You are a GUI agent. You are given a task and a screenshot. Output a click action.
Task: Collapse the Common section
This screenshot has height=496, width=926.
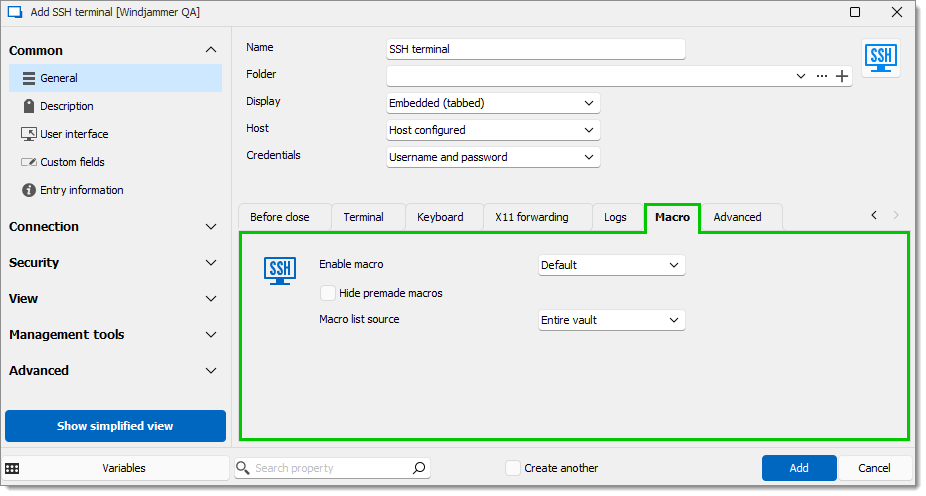pos(211,50)
